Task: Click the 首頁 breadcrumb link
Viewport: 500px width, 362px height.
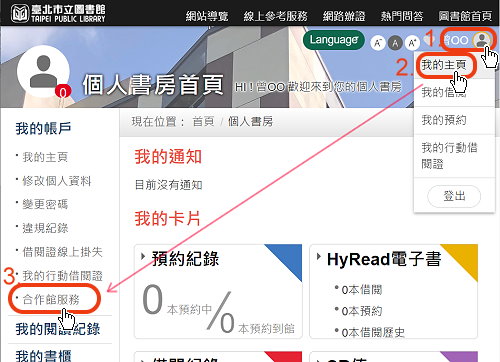Action: pos(203,122)
